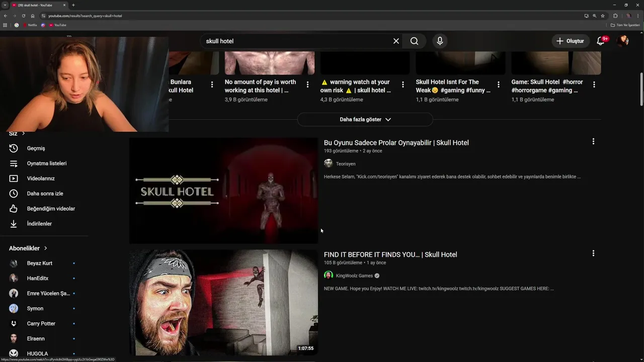Open a new browser tab

[x=73, y=5]
